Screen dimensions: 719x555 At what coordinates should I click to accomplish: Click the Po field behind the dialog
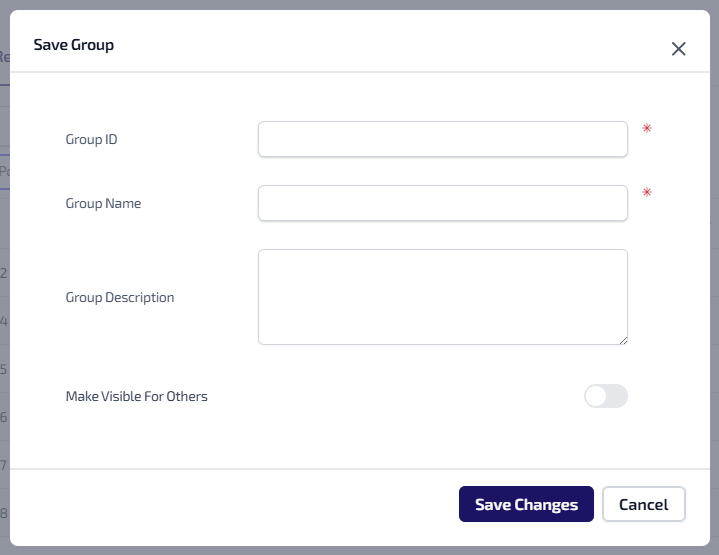tap(4, 171)
